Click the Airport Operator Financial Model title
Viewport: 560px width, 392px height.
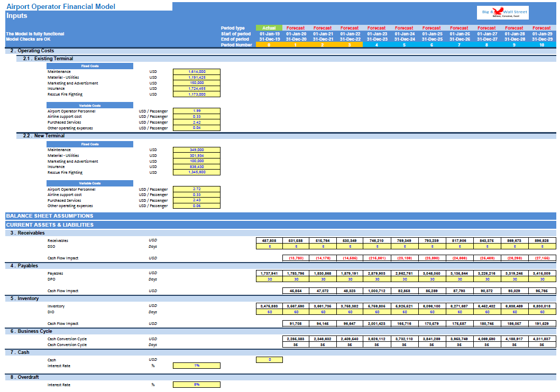pos(61,6)
